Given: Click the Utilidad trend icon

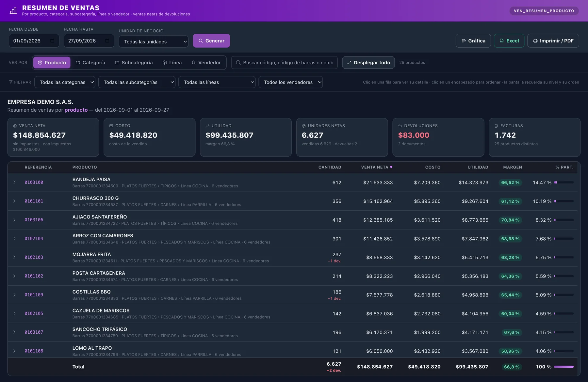Looking at the screenshot, I should click(x=207, y=126).
